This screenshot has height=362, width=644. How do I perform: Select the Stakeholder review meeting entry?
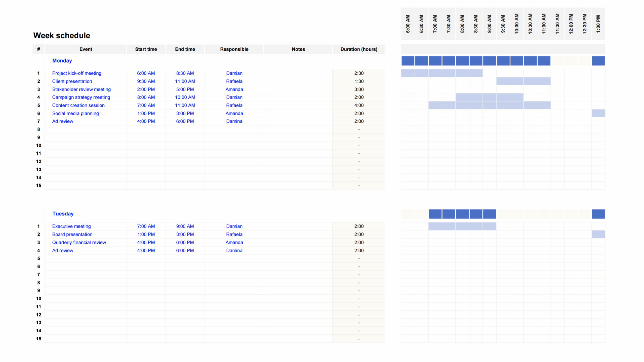[x=82, y=89]
